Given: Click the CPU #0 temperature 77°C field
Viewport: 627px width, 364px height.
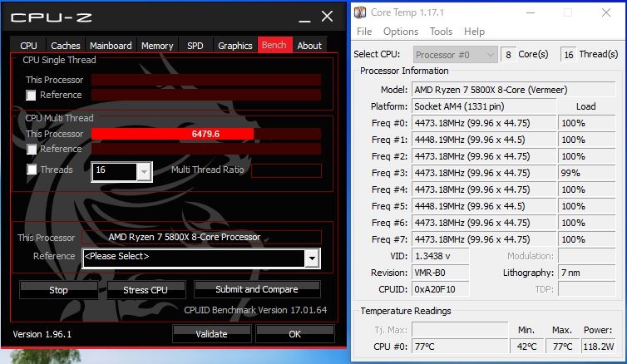Looking at the screenshot, I should [x=460, y=347].
